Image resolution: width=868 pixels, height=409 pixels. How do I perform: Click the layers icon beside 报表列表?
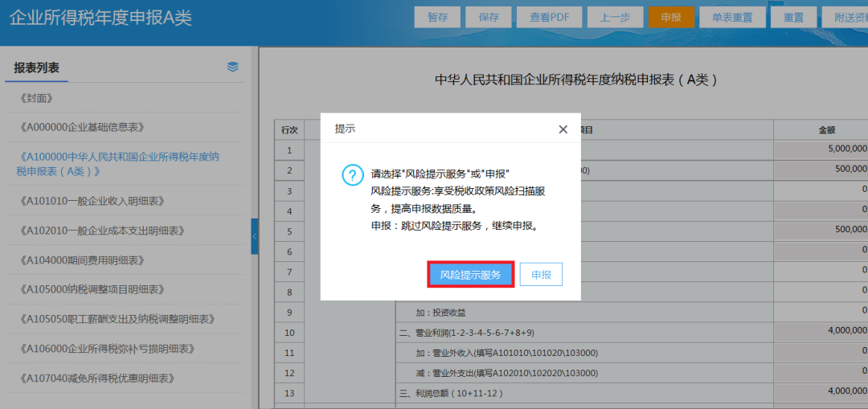[233, 67]
